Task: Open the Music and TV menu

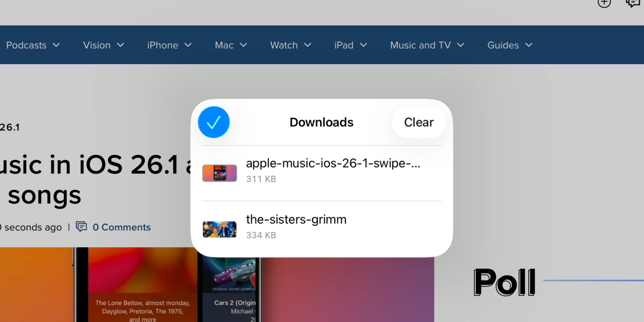Action: point(427,45)
